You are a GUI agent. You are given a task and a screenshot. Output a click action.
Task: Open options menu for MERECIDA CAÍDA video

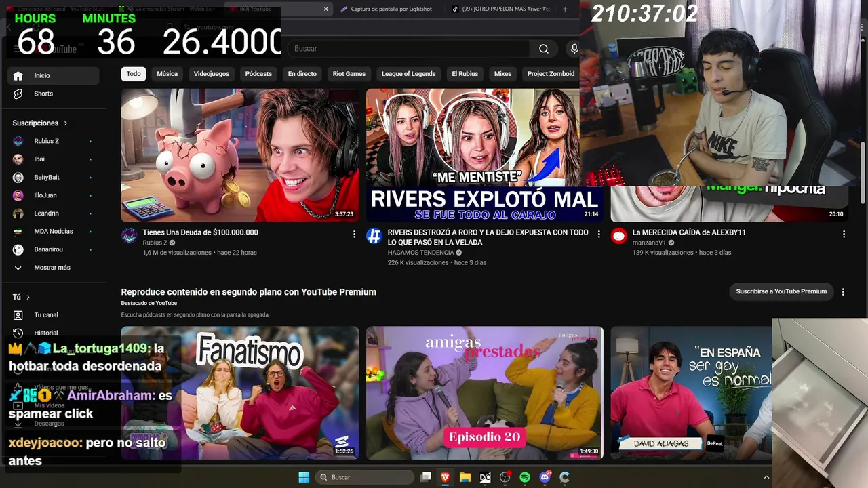click(844, 234)
